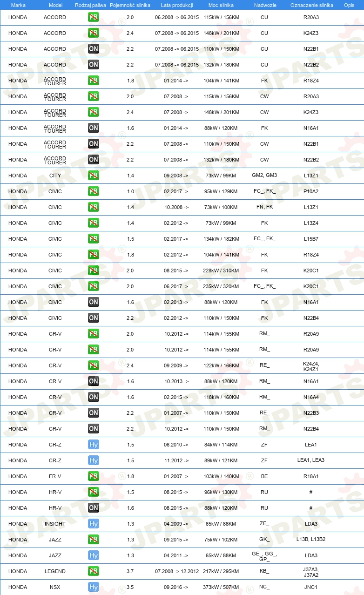Click hybrid Hy icon for CR-Z 89kW
The image size is (364, 595).
(94, 460)
